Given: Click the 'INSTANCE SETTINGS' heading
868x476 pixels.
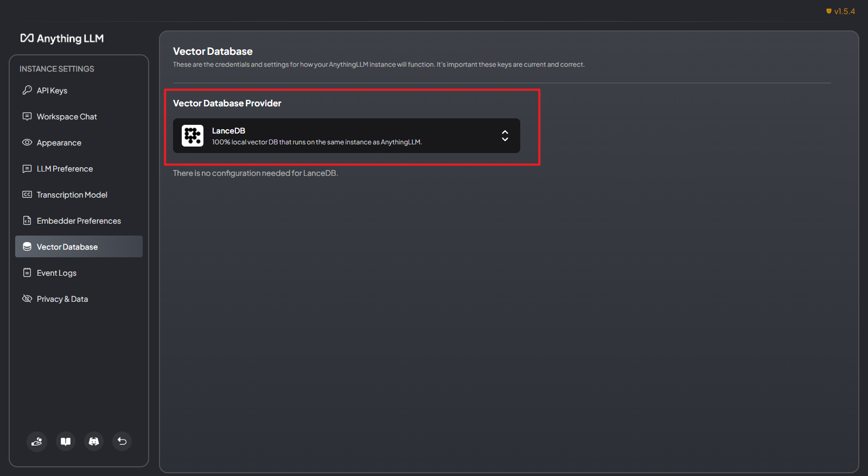Looking at the screenshot, I should [x=57, y=69].
